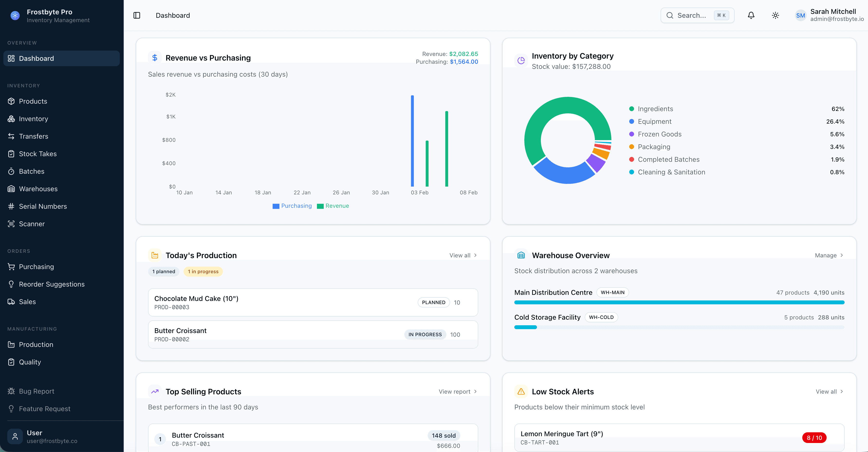Open the Serial Numbers page
This screenshot has width=868, height=452.
click(43, 206)
